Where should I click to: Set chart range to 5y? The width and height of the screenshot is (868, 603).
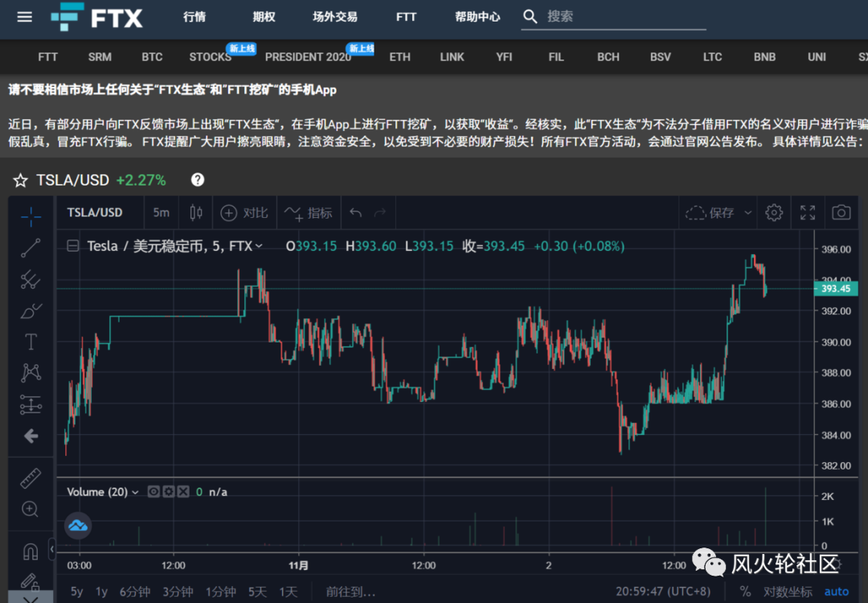77,592
